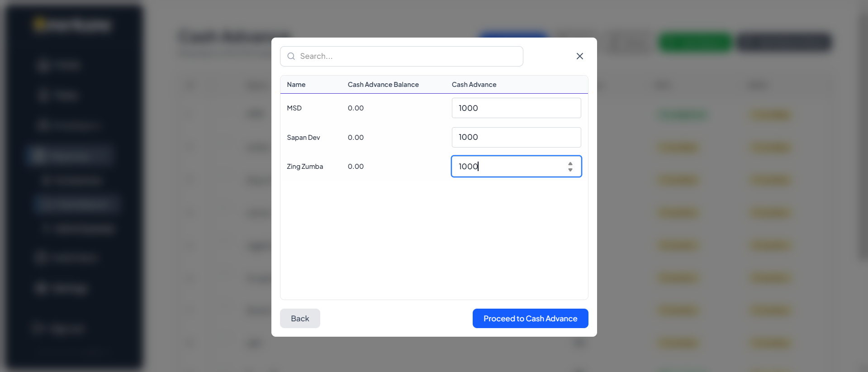The image size is (868, 372).
Task: Select the MSD name in the table
Action: point(294,108)
